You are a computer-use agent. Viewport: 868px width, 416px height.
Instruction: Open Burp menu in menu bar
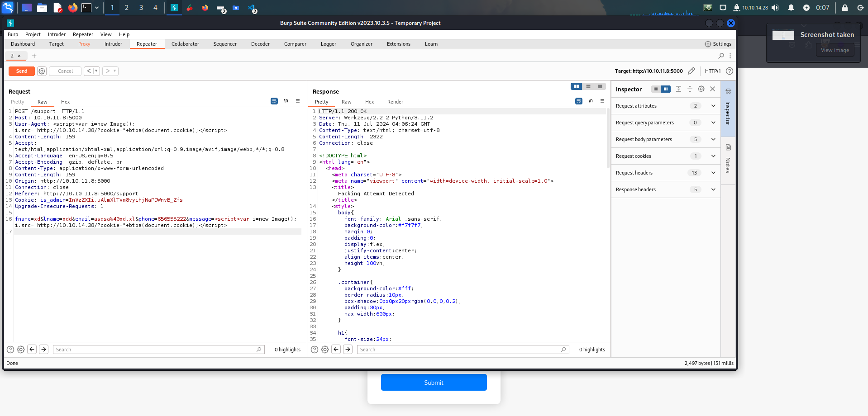(x=13, y=34)
